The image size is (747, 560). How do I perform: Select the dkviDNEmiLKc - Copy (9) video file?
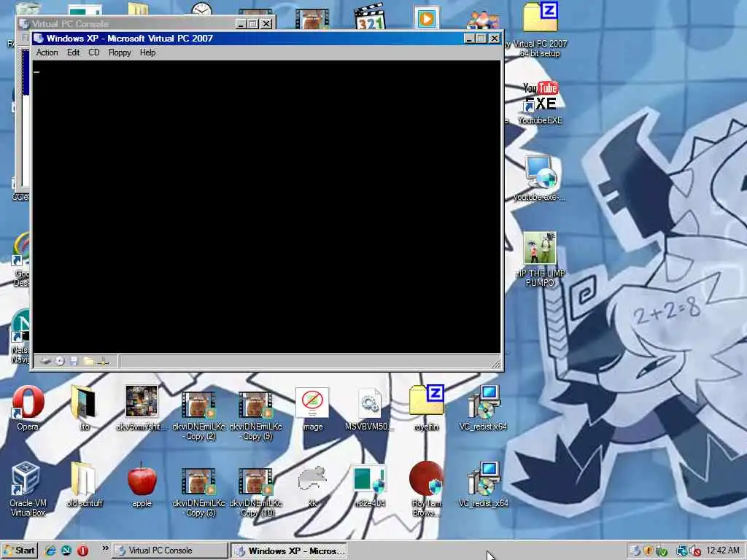(x=256, y=415)
